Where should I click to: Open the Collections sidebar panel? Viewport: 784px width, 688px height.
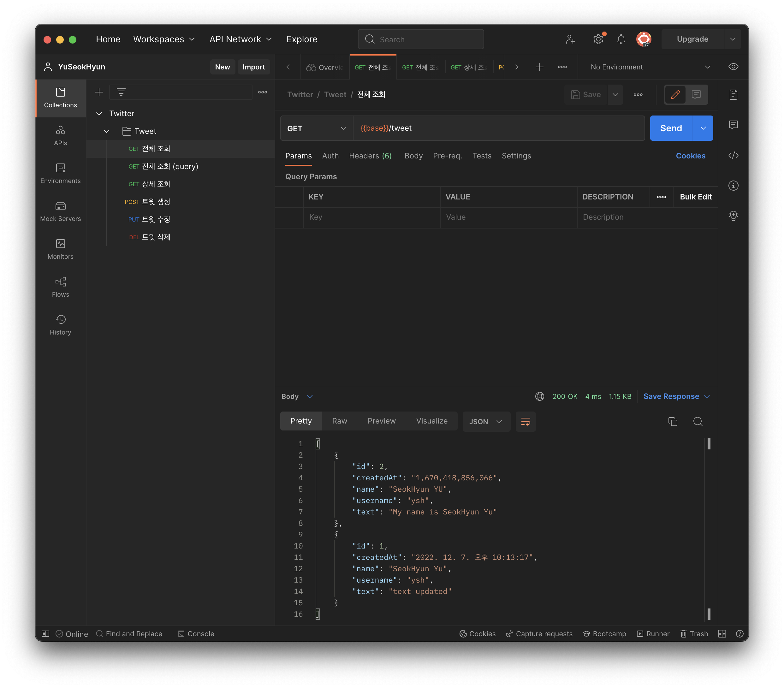coord(60,98)
